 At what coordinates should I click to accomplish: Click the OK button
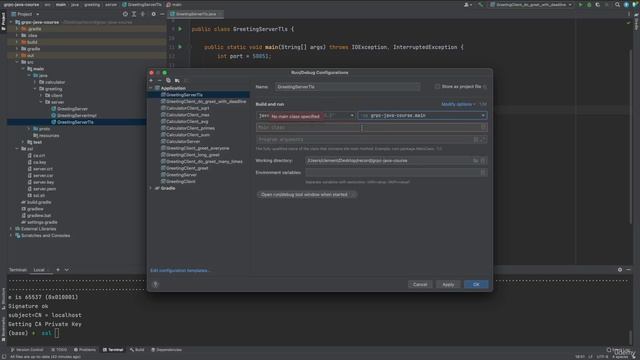[476, 284]
